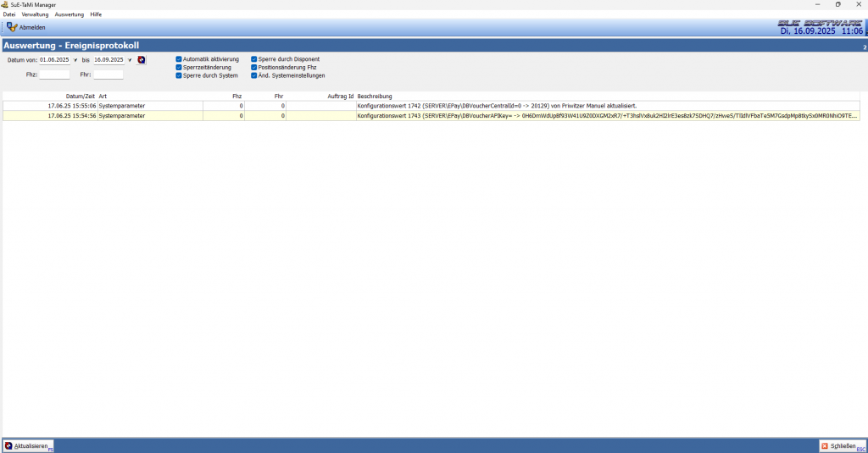Image resolution: width=868 pixels, height=453 pixels.
Task: Click the SuE Software logo
Action: point(820,23)
